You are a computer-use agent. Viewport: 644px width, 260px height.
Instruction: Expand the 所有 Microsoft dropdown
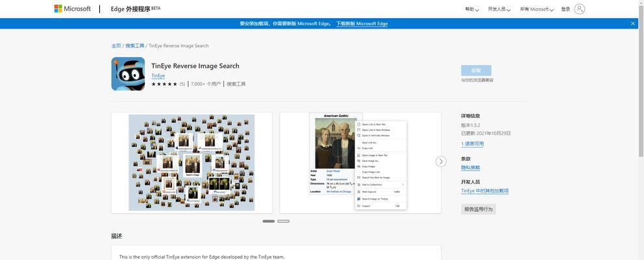coord(537,9)
